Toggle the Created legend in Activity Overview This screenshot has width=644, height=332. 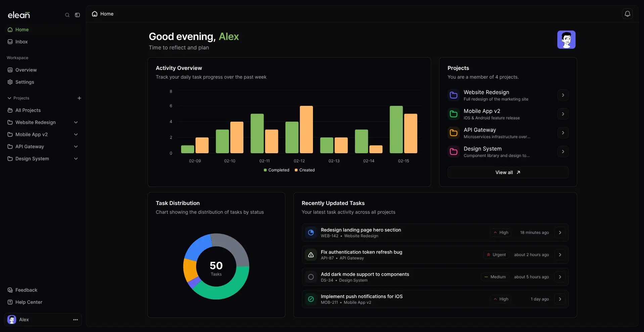tap(304, 170)
